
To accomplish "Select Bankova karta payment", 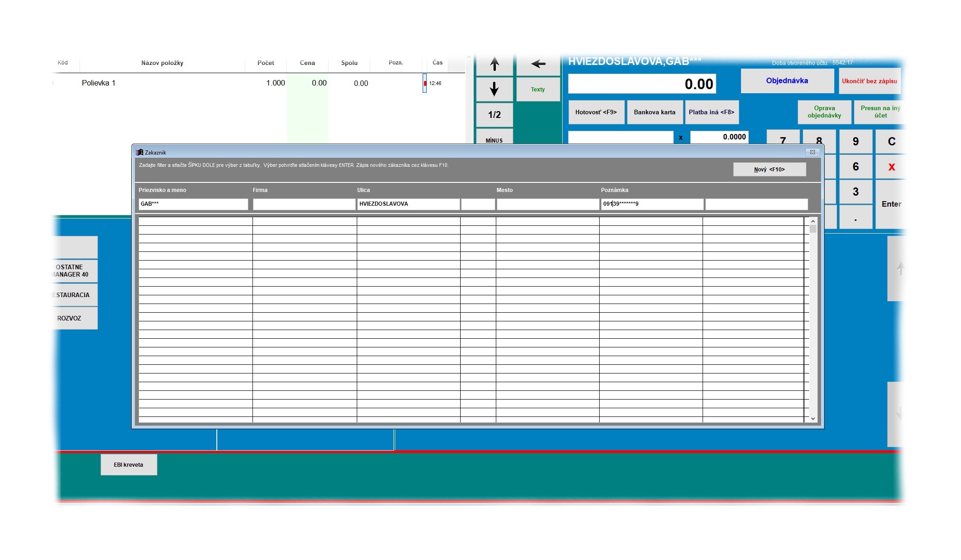I will [x=655, y=112].
